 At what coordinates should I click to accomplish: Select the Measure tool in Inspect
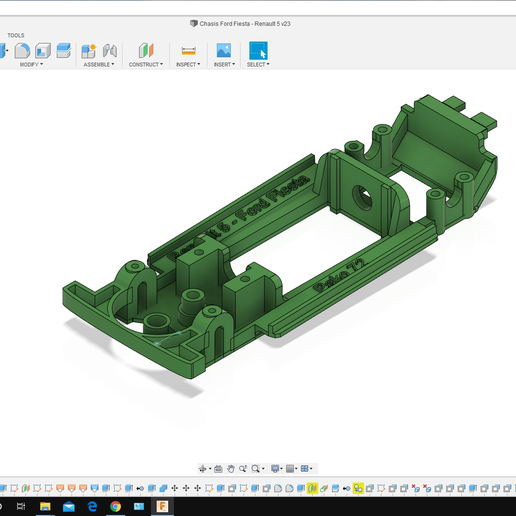[189, 51]
